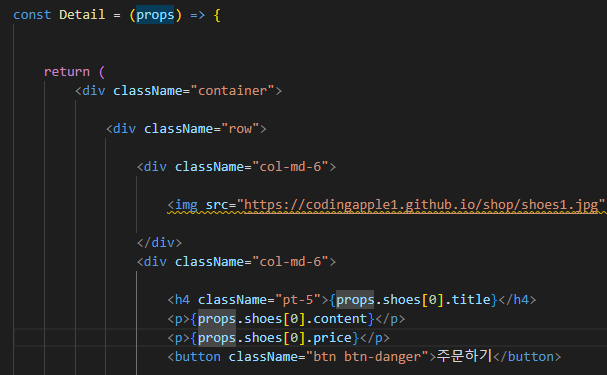This screenshot has height=375, width=607.
Task: Click the src attribute name in img tag
Action: [217, 205]
